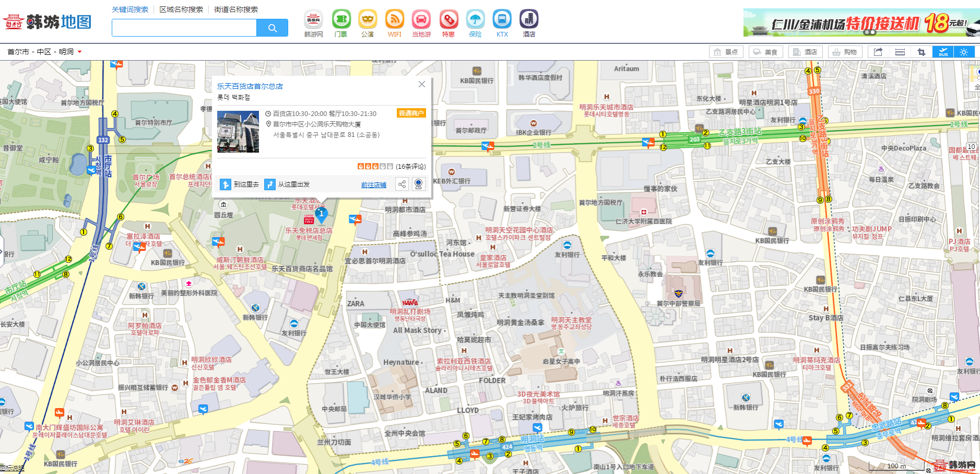Viewport: 980px width, 474px height.
Task: Switch to the 区域名称搜索 tab
Action: click(181, 9)
